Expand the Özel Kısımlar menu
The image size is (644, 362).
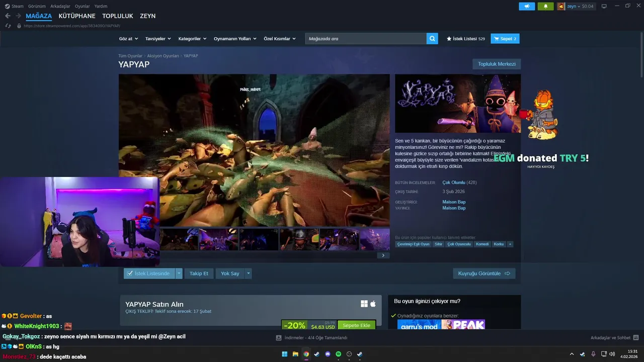[280, 39]
